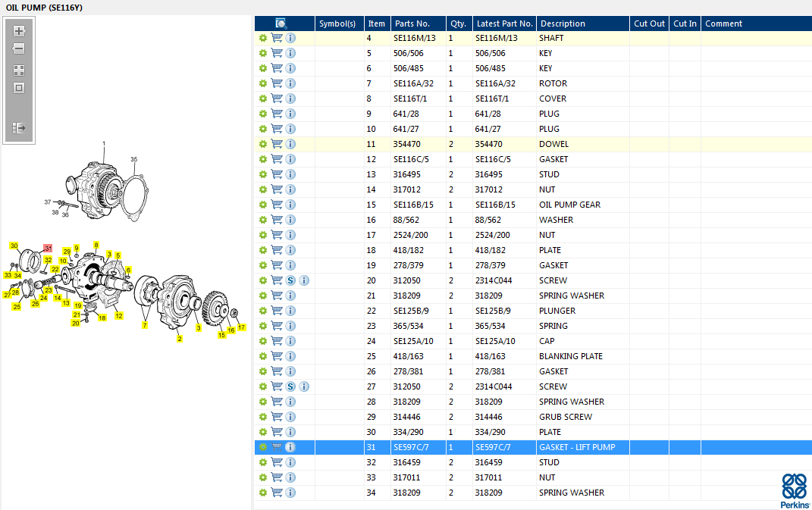The image size is (812, 510).
Task: Click green gear icon on PLUNGER row
Action: point(263,311)
